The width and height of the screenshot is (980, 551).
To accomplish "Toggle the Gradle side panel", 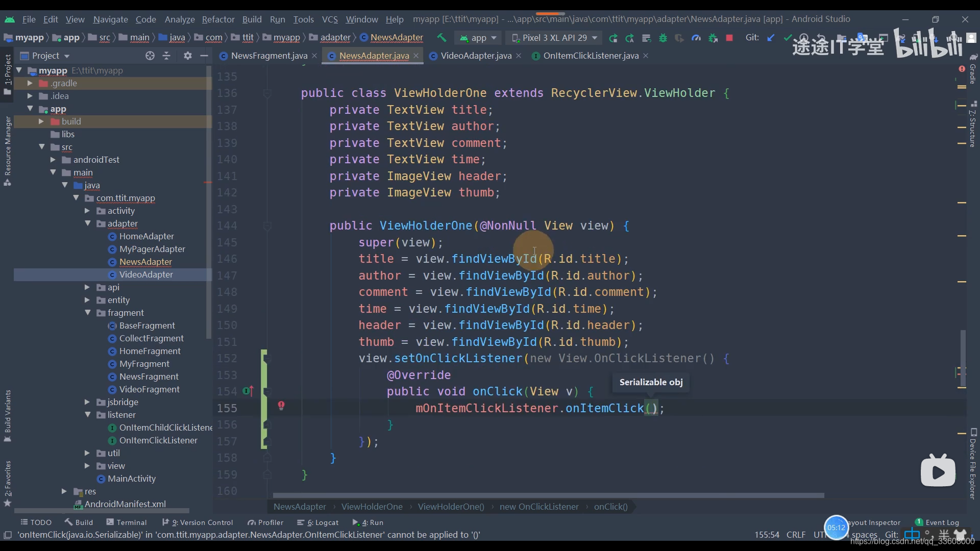I will pyautogui.click(x=973, y=69).
